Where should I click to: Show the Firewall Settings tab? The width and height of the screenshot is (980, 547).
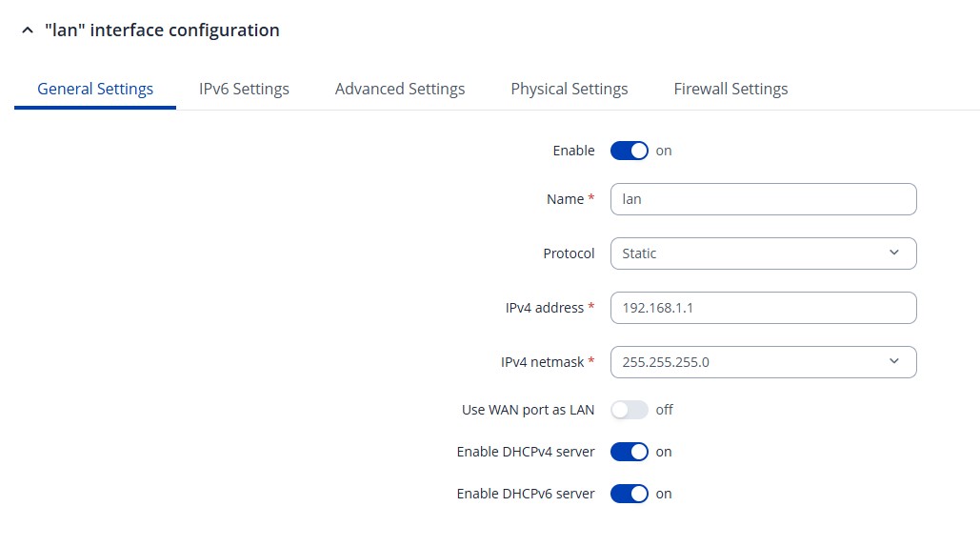[730, 89]
